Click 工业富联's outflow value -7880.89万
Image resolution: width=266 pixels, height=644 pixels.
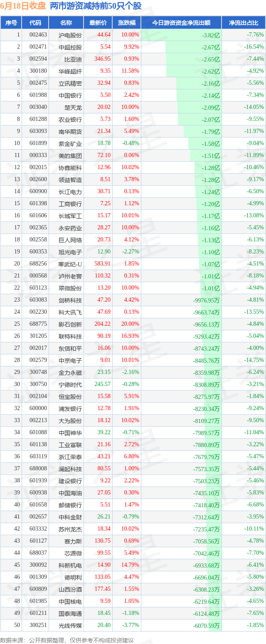point(207,445)
